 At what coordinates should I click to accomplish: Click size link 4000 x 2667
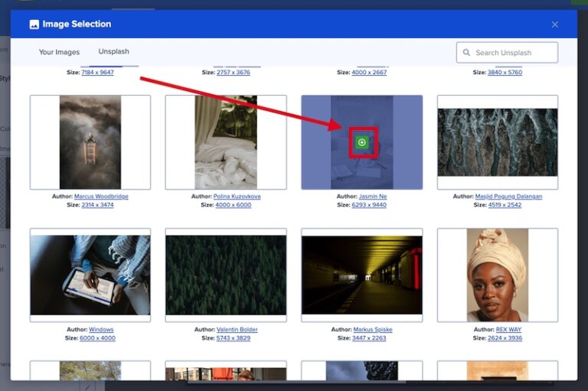tap(369, 73)
